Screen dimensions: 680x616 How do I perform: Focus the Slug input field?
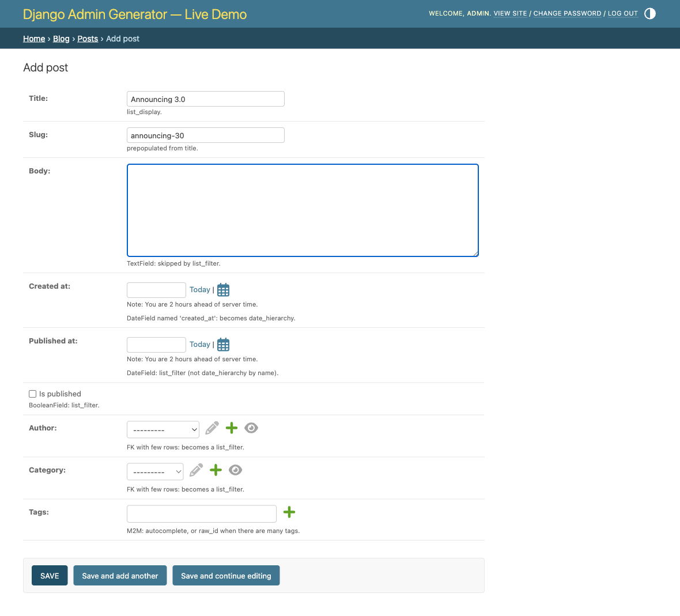pyautogui.click(x=206, y=135)
